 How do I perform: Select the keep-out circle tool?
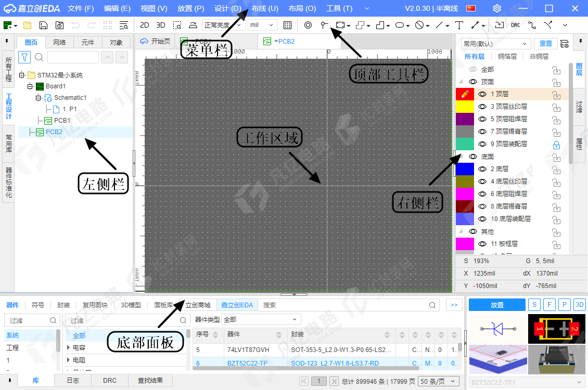click(x=419, y=25)
